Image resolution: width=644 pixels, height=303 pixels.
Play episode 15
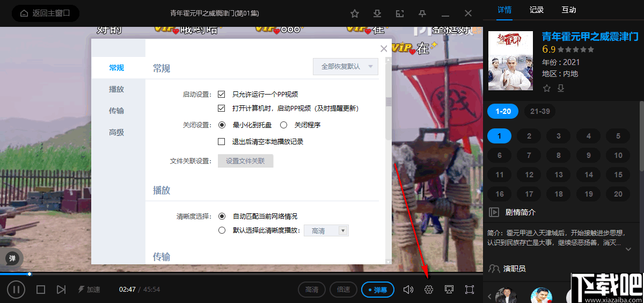click(x=618, y=175)
